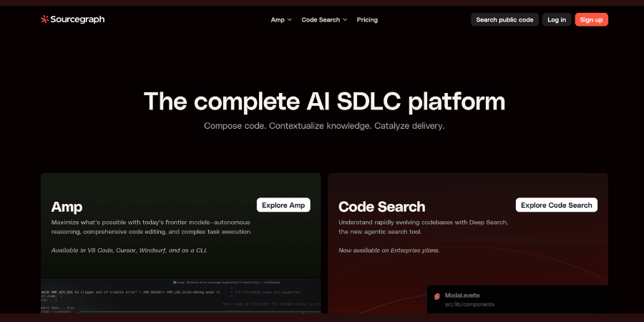Select the Amp card heading

[67, 207]
